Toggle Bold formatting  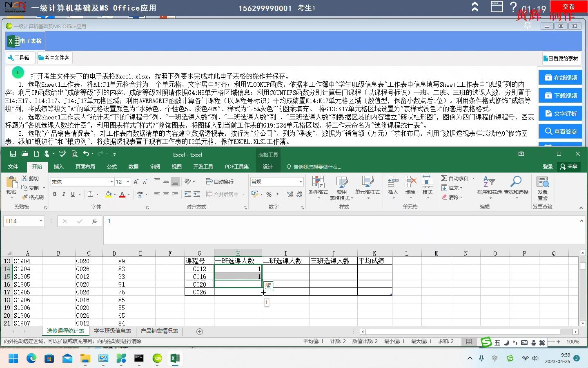55,194
